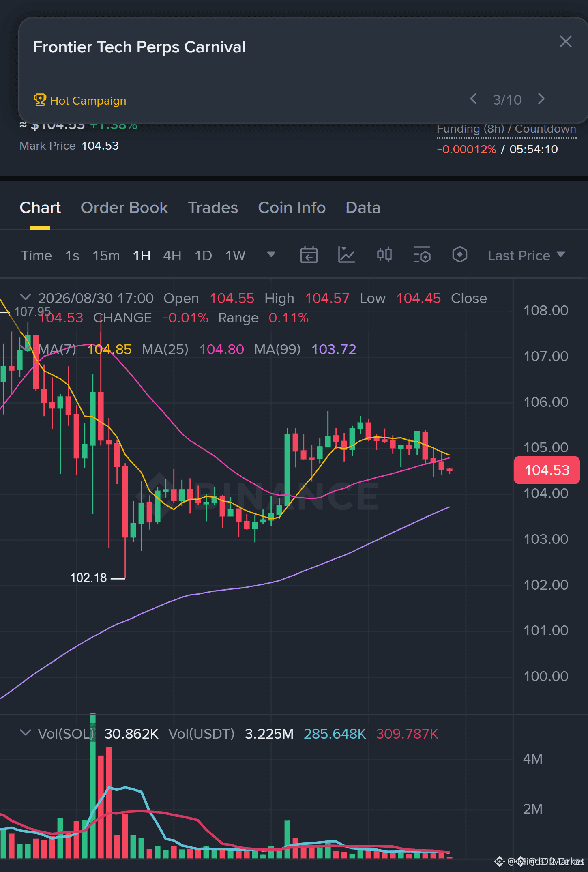The height and width of the screenshot is (872, 588).
Task: Open the chart indicator settings icon
Action: coord(422,255)
